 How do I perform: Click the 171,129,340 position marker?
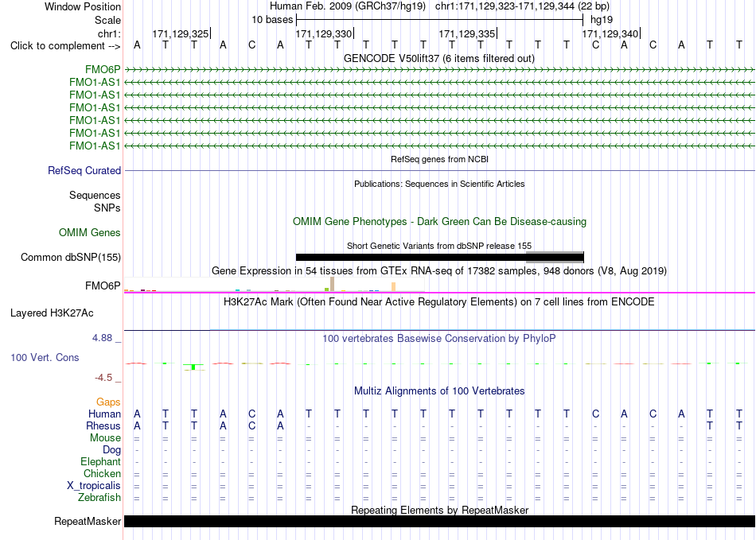(611, 33)
